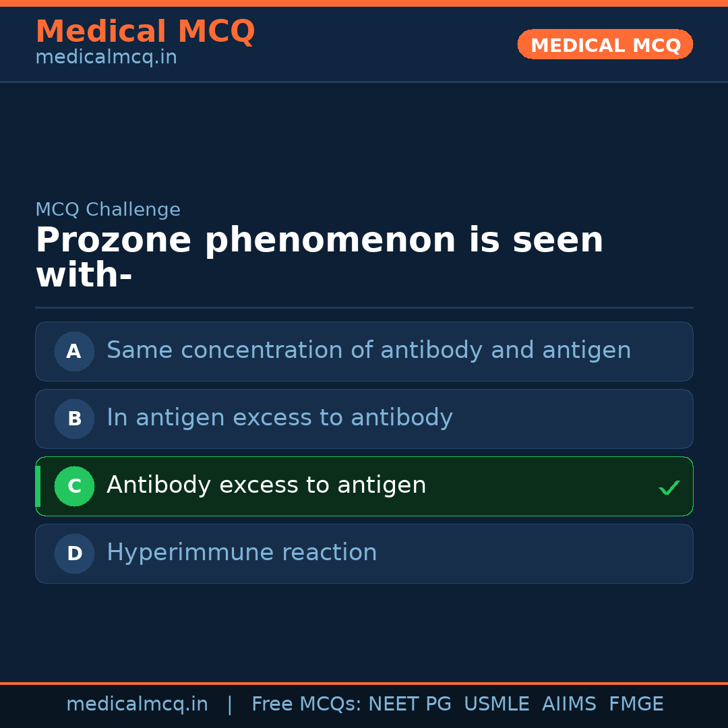Viewport: 728px width, 728px height.
Task: Open the medicalmcq.in link in the header
Action: (106, 58)
